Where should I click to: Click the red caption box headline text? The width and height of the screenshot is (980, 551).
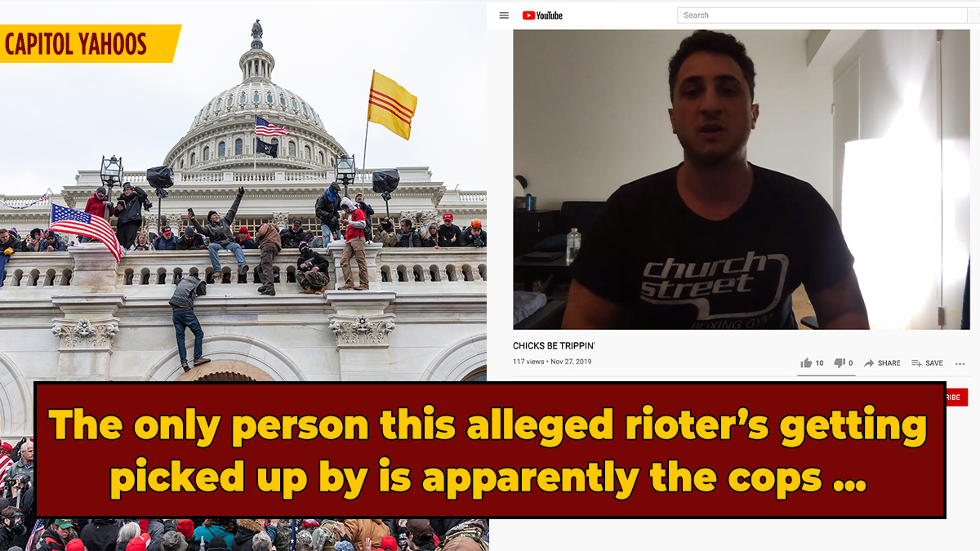click(490, 451)
